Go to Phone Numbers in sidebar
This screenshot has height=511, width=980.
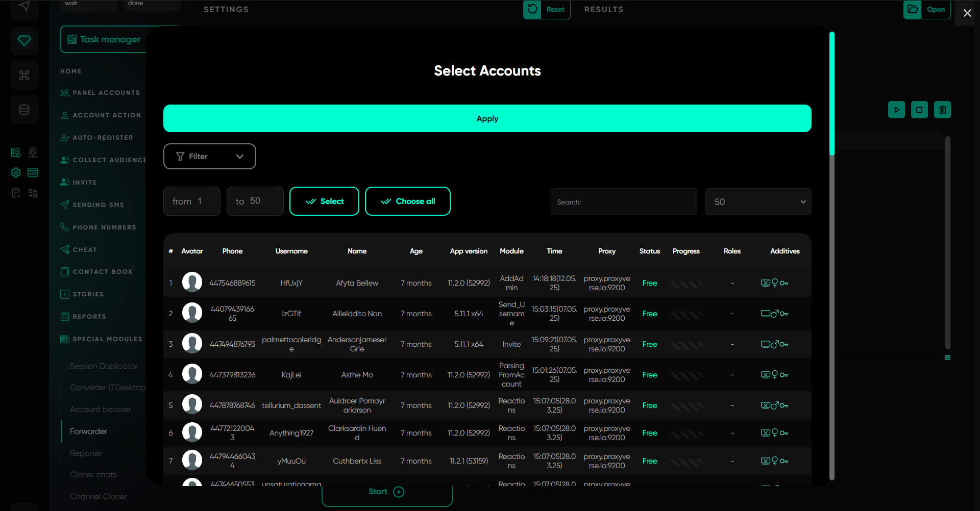(x=104, y=227)
